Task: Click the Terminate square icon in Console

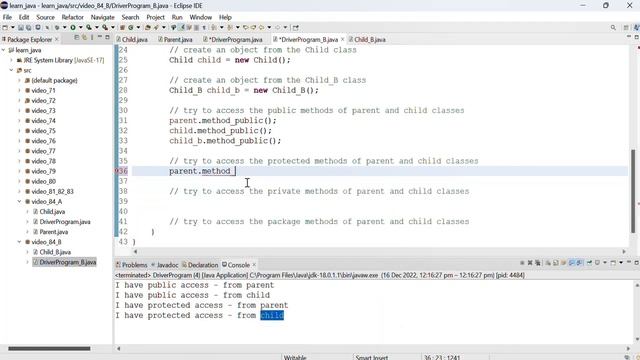Action: pos(522,263)
